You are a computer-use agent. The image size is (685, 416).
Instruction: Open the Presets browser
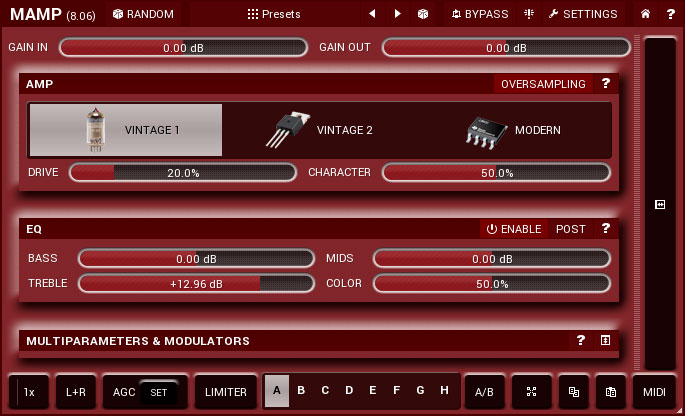(274, 14)
